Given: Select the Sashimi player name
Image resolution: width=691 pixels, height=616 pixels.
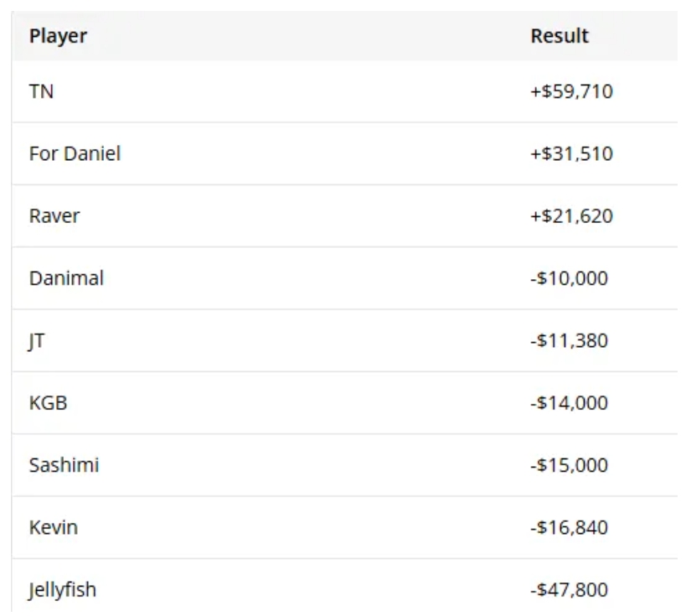Looking at the screenshot, I should (64, 465).
